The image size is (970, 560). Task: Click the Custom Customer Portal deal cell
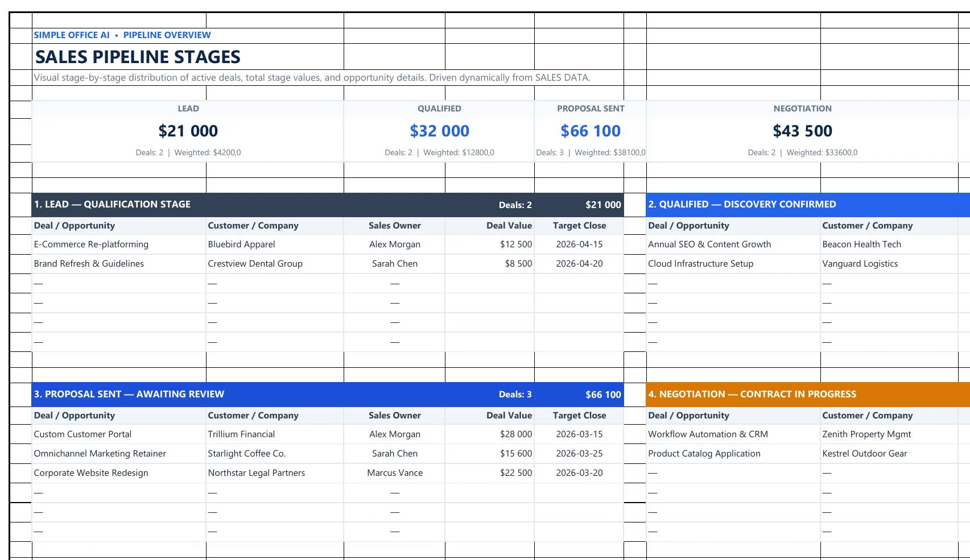119,434
